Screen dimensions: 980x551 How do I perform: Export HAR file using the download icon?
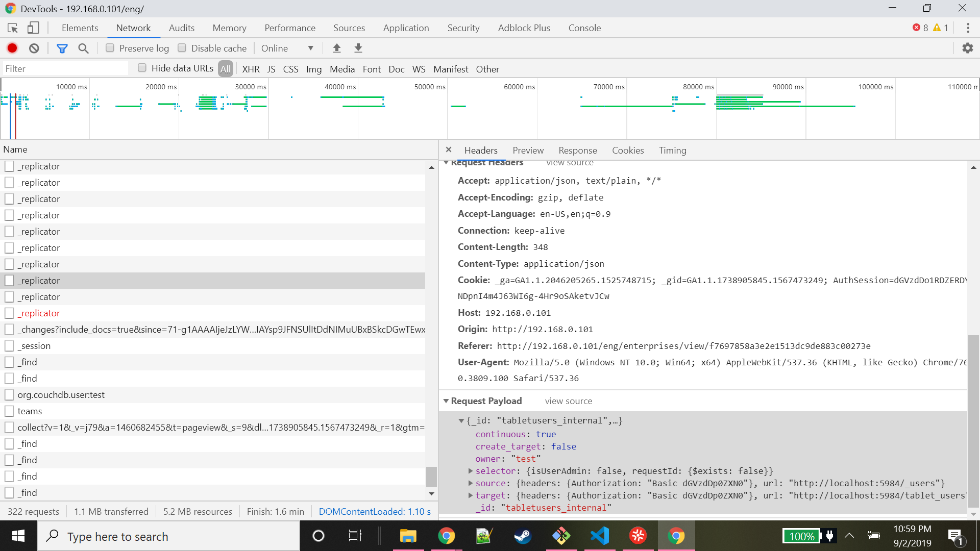(x=358, y=47)
